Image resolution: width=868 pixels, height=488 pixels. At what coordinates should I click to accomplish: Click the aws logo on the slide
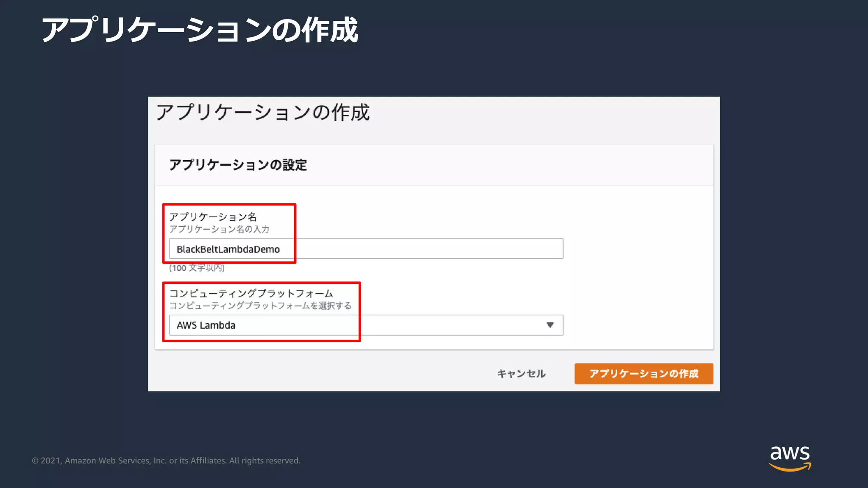pos(790,458)
